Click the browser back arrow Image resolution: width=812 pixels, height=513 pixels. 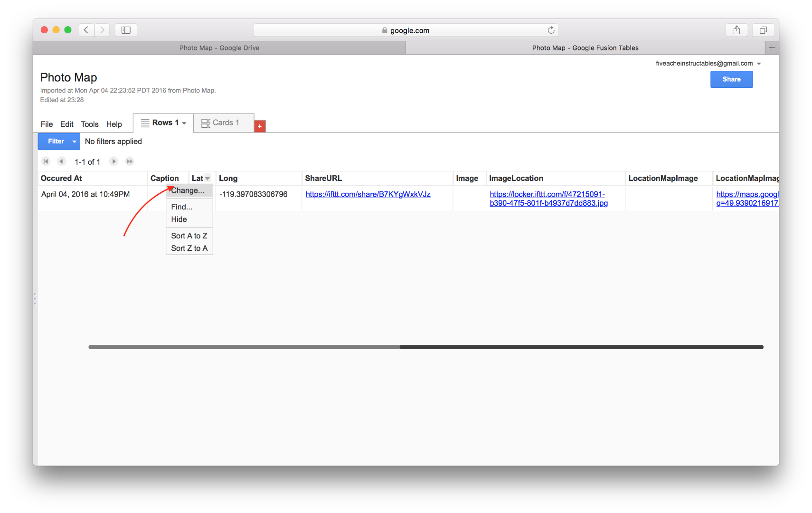(x=86, y=29)
